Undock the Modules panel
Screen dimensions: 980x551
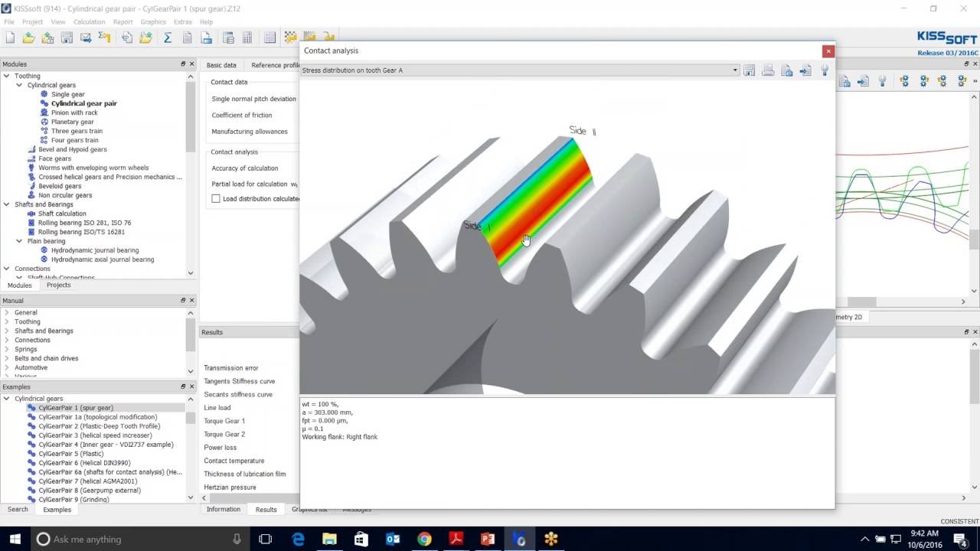(183, 64)
